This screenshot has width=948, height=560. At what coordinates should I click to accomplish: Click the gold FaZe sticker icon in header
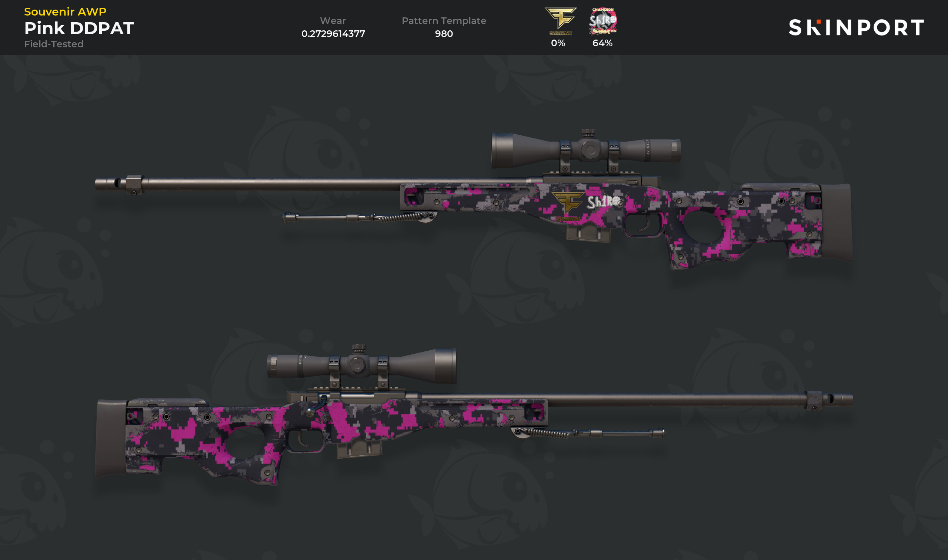[561, 21]
